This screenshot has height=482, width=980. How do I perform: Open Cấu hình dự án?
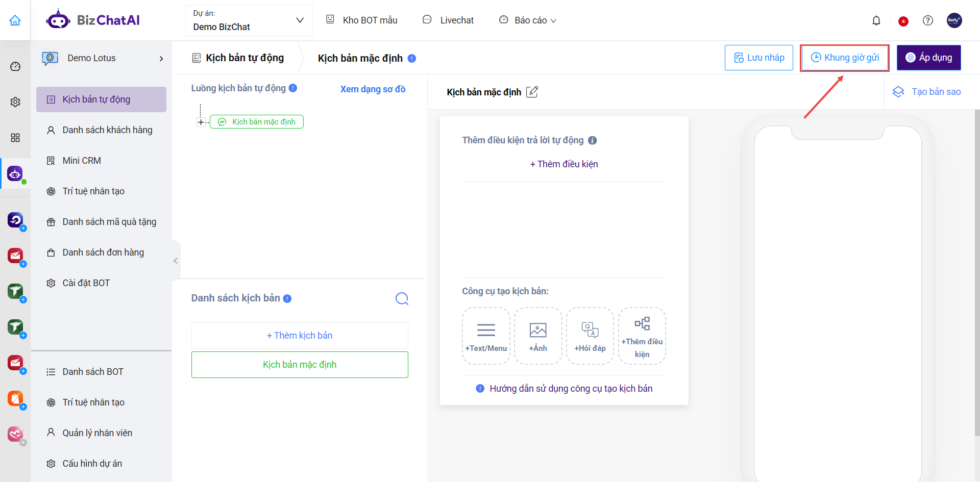click(x=101, y=464)
